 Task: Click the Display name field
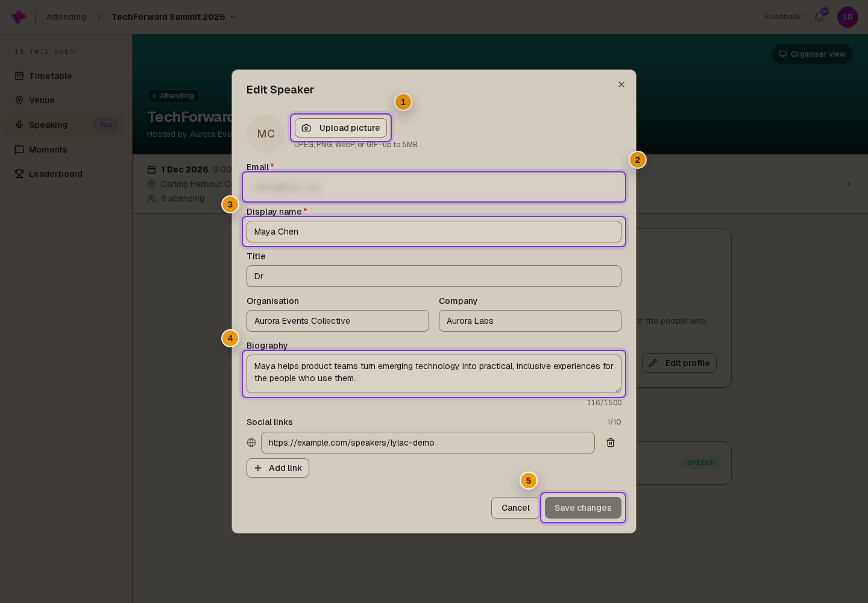coord(434,232)
